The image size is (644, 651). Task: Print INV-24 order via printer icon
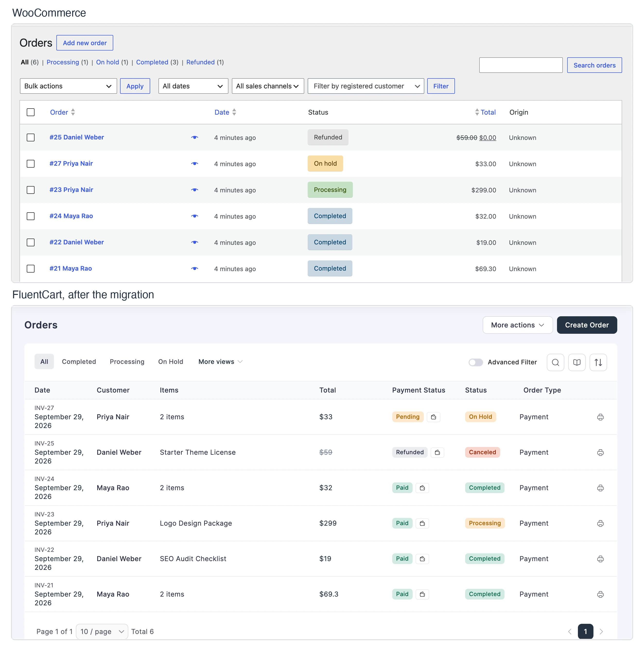coord(600,488)
